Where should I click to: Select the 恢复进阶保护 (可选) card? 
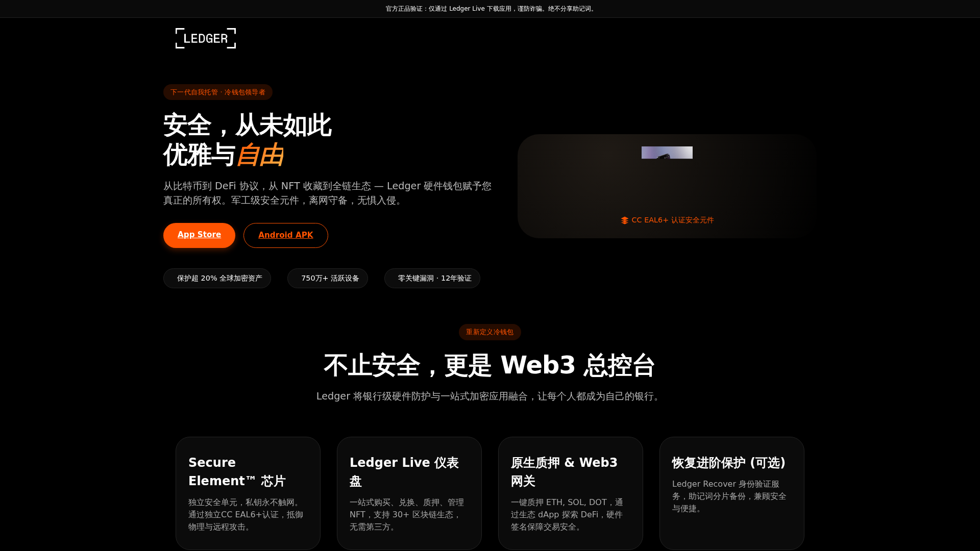(732, 493)
